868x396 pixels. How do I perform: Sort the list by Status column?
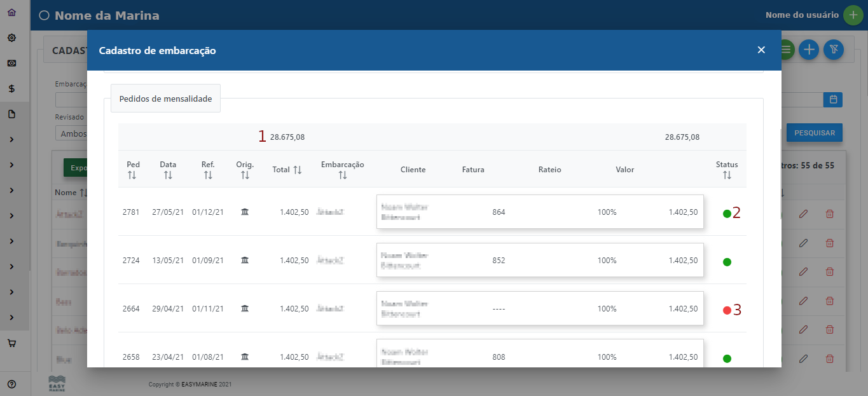(727, 175)
